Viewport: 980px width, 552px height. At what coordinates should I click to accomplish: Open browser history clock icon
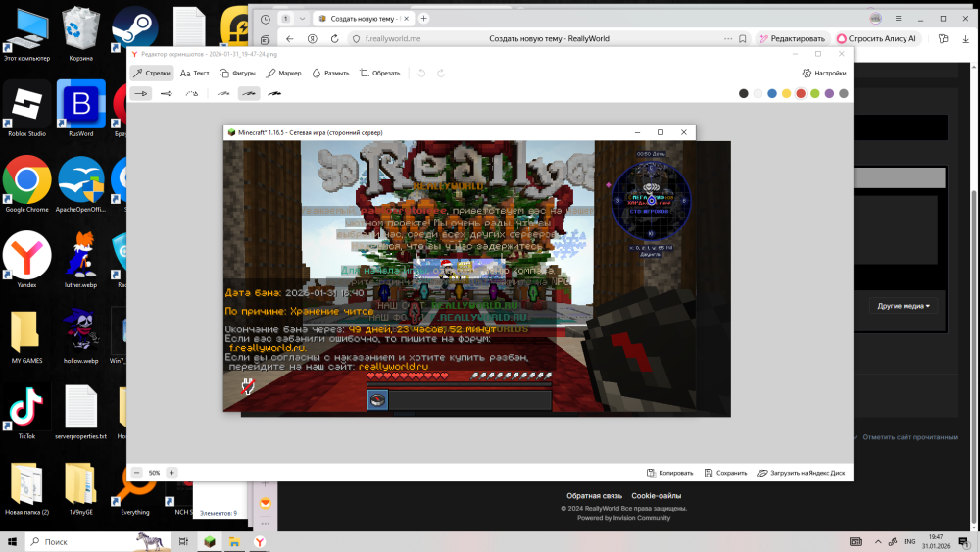click(x=266, y=19)
